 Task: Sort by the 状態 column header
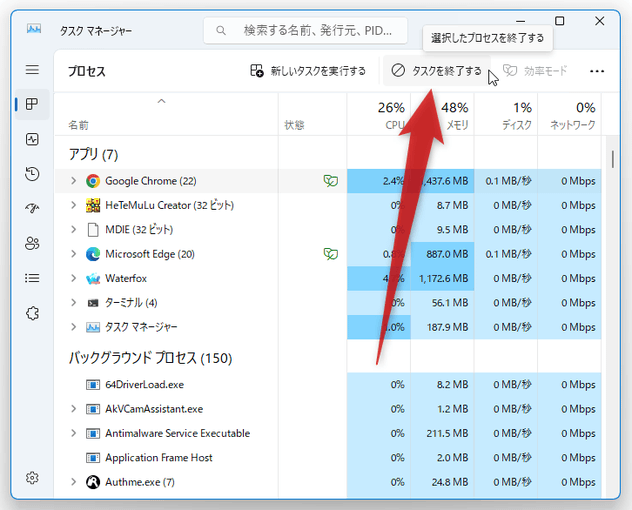click(x=312, y=114)
